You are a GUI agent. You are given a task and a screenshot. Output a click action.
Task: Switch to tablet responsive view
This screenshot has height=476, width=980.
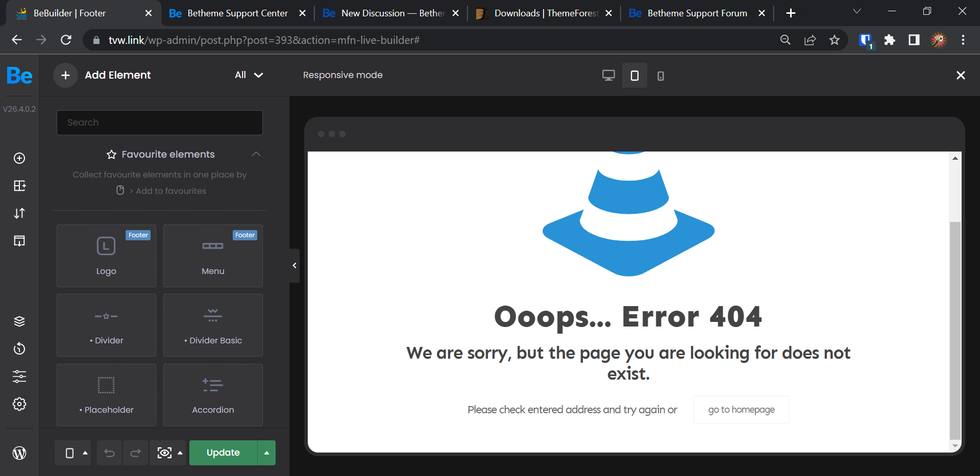[x=634, y=76]
